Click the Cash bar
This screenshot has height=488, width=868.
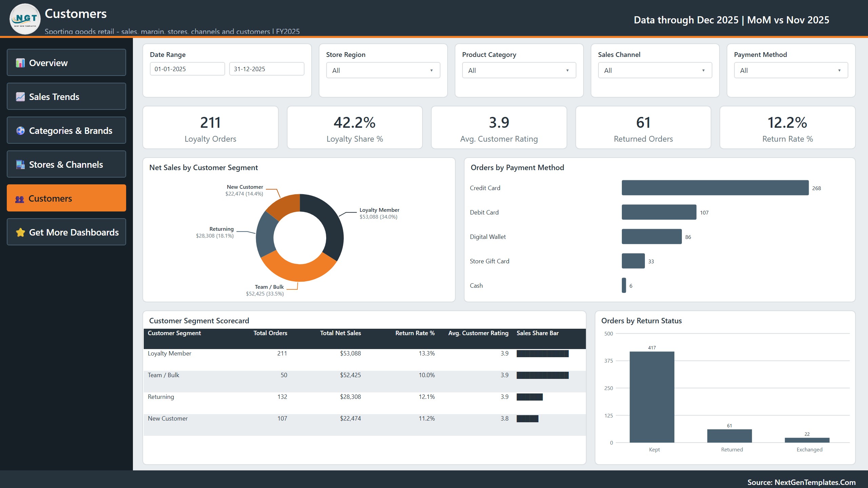624,285
